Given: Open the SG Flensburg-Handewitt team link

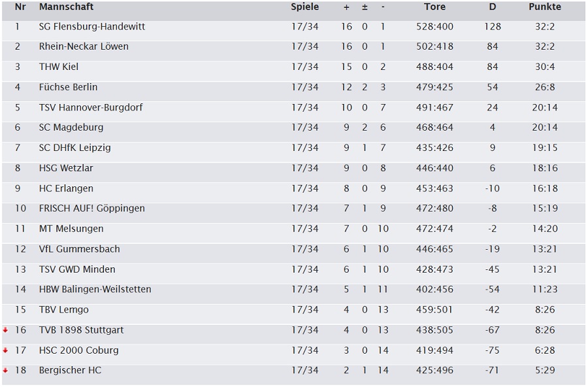Looking at the screenshot, I should (92, 27).
